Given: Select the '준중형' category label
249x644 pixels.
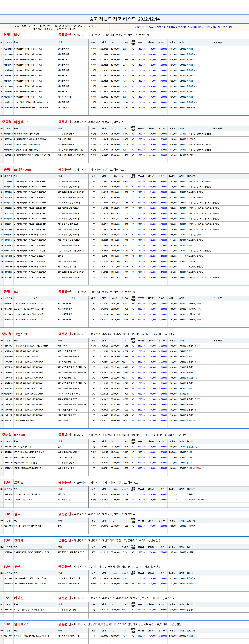Looking at the screenshot, I should [x=7, y=122].
